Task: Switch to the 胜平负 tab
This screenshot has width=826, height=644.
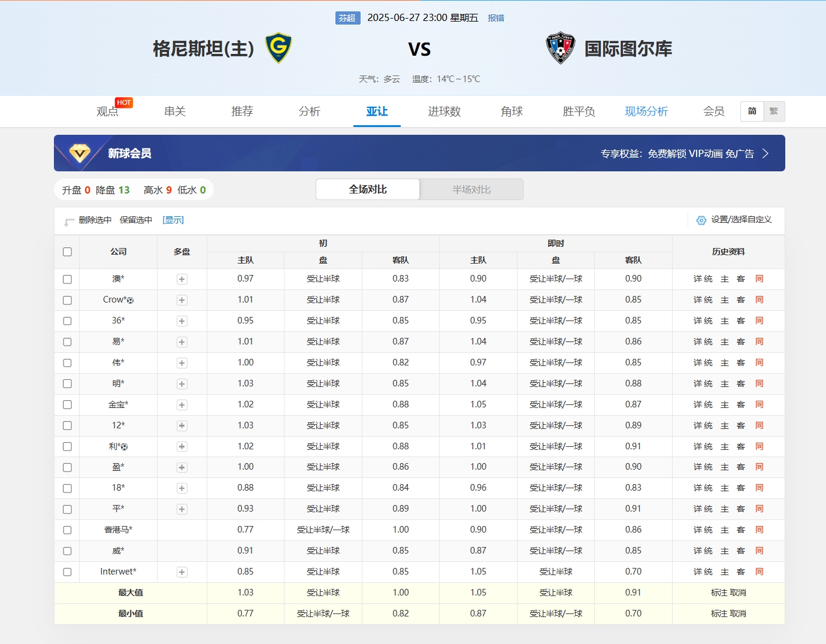Action: coord(579,111)
